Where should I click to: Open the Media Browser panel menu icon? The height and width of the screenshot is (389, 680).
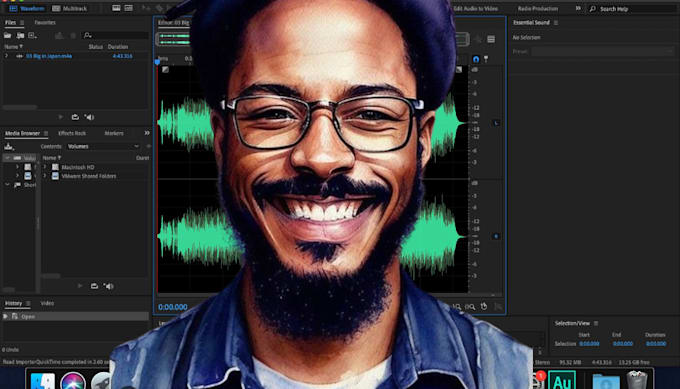click(x=46, y=133)
